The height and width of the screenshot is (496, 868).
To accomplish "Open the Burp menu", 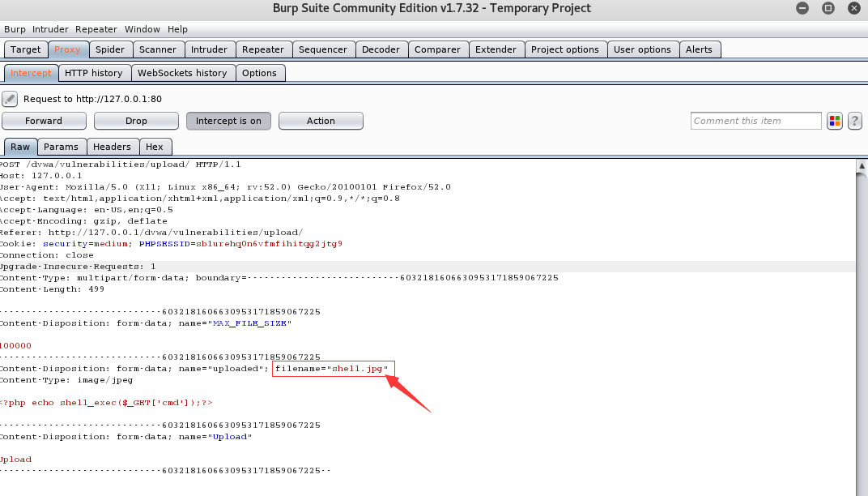I will (15, 29).
